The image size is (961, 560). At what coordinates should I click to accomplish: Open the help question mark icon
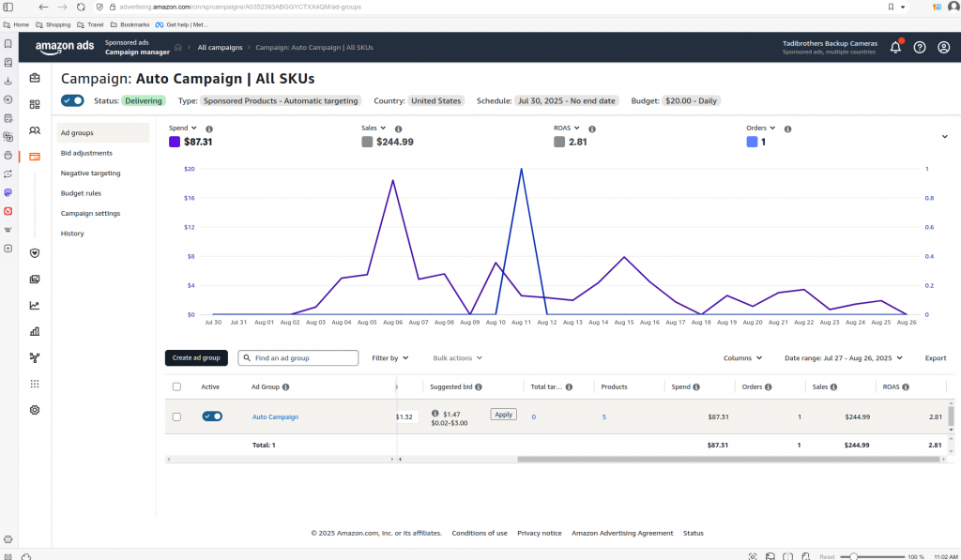pos(920,47)
